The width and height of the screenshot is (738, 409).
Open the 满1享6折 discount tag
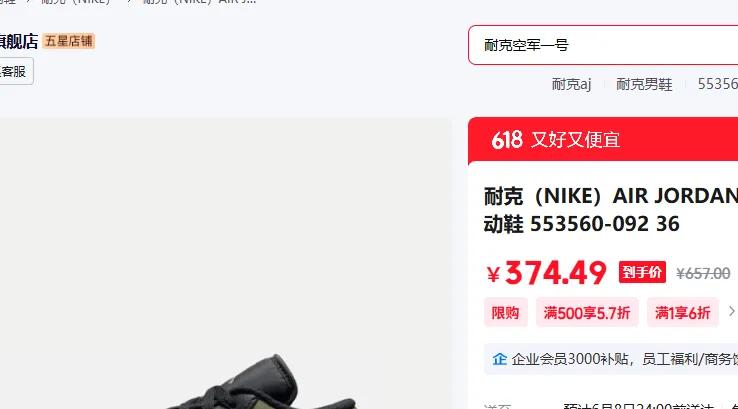click(x=682, y=312)
